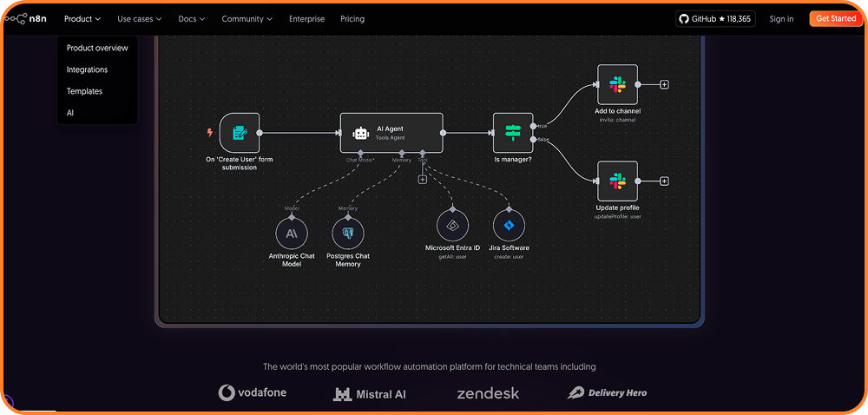This screenshot has height=415, width=868.
Task: Open the Community dropdown
Action: (247, 19)
